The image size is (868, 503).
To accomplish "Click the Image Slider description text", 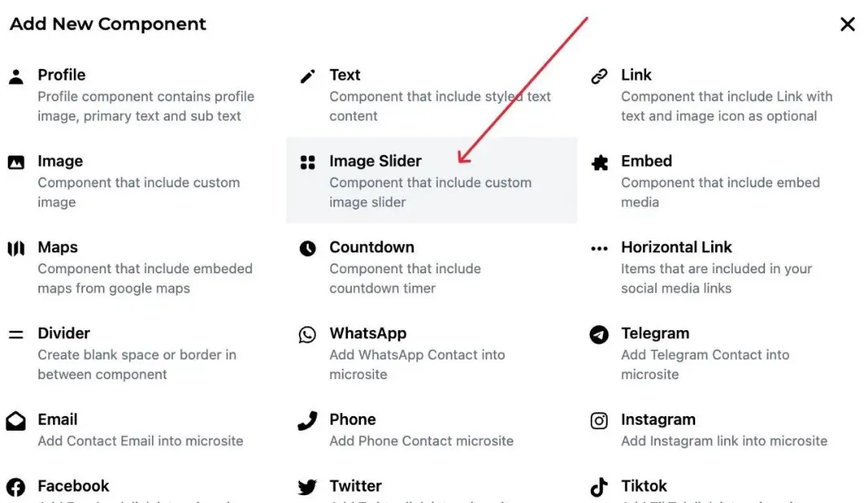I will tap(430, 192).
